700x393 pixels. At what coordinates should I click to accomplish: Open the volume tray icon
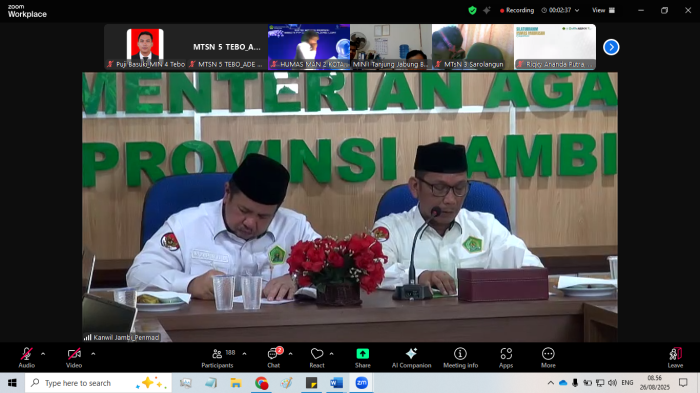click(612, 383)
